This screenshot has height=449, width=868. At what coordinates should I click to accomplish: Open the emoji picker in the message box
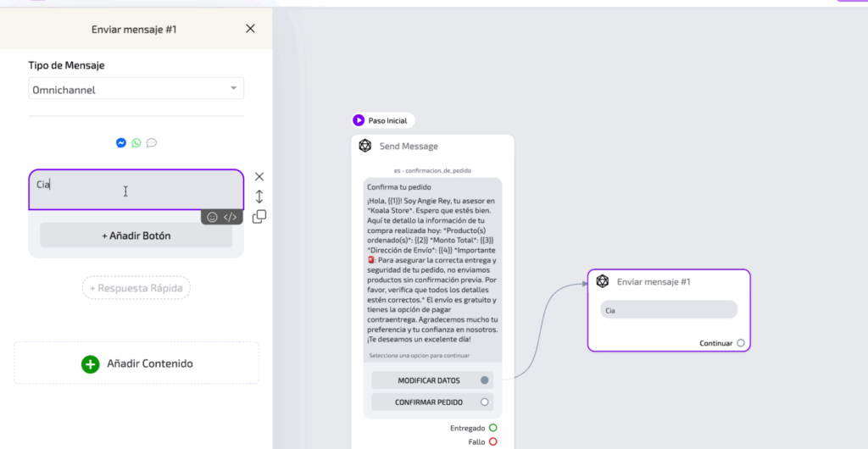point(213,217)
